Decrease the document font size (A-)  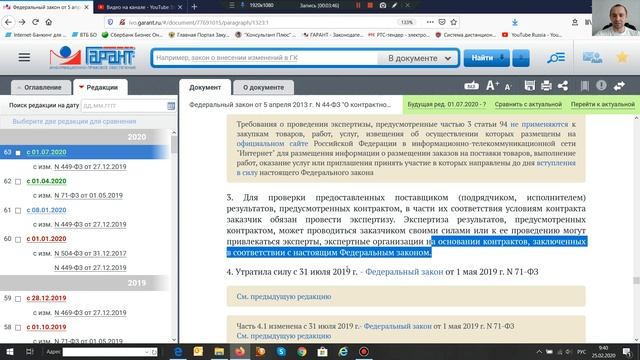point(508,87)
